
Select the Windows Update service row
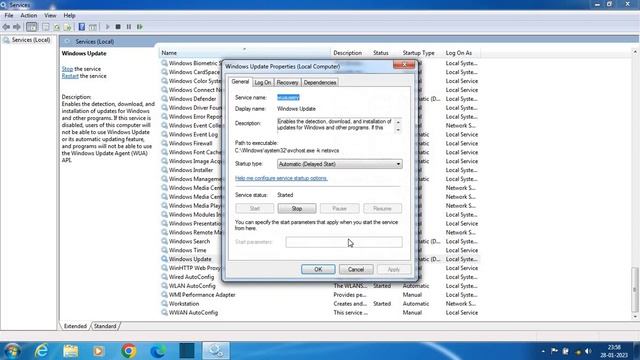(190, 259)
